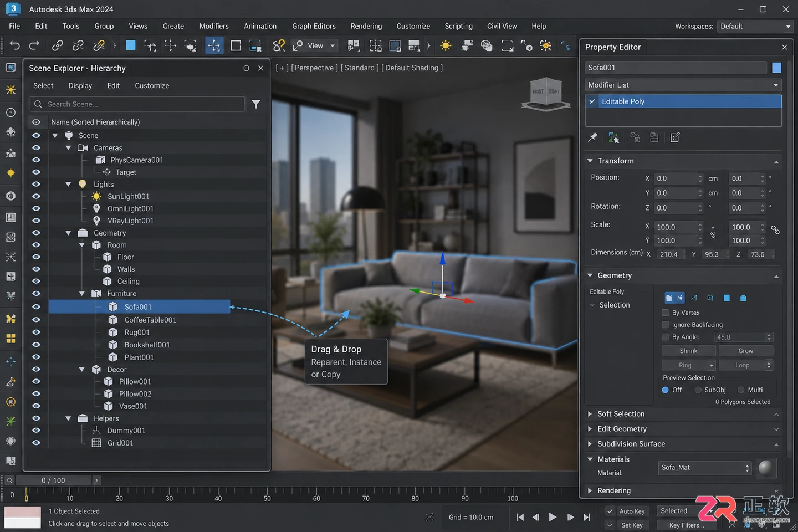Click the Shrink selection button

[x=688, y=351]
